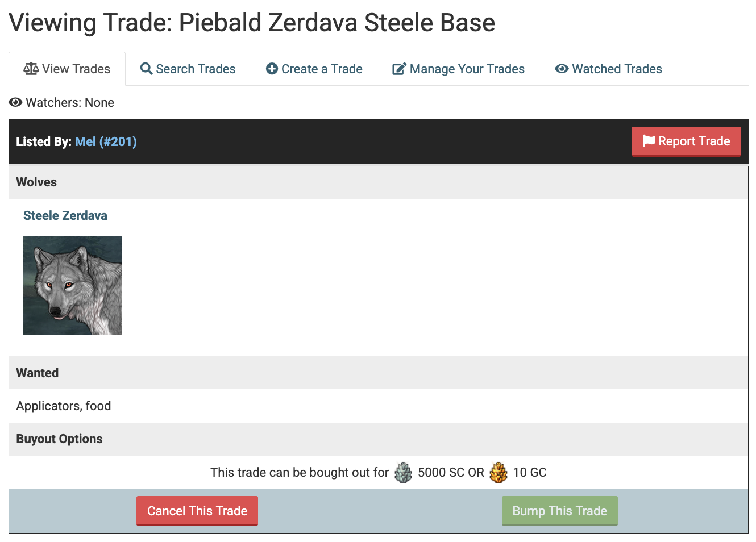Click the pencil edit Manage Your Trades icon

click(399, 69)
